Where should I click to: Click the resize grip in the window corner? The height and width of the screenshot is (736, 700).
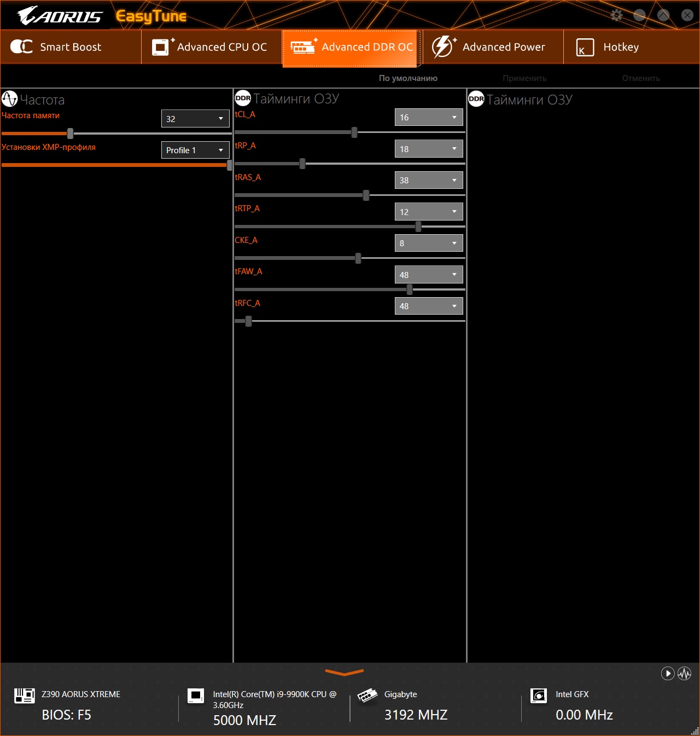(695, 731)
